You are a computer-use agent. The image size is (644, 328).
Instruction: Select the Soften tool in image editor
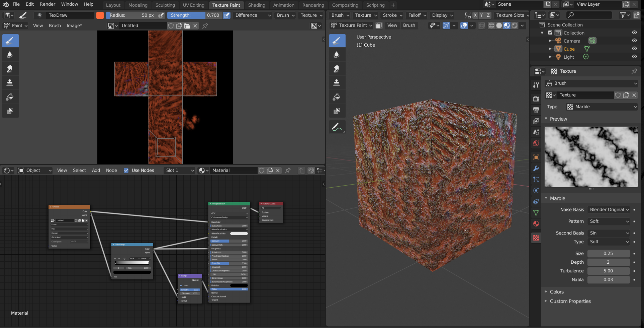(10, 55)
